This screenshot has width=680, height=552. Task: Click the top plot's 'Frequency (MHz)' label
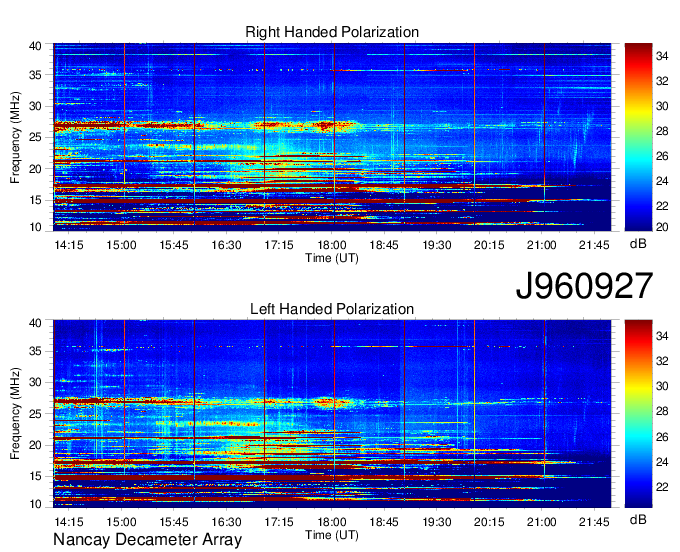pos(15,137)
